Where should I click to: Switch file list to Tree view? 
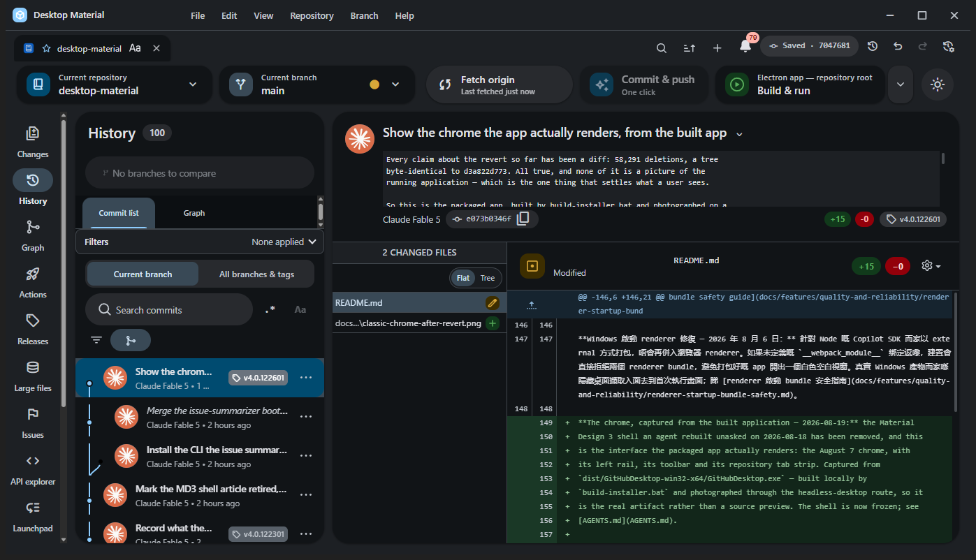pos(488,278)
